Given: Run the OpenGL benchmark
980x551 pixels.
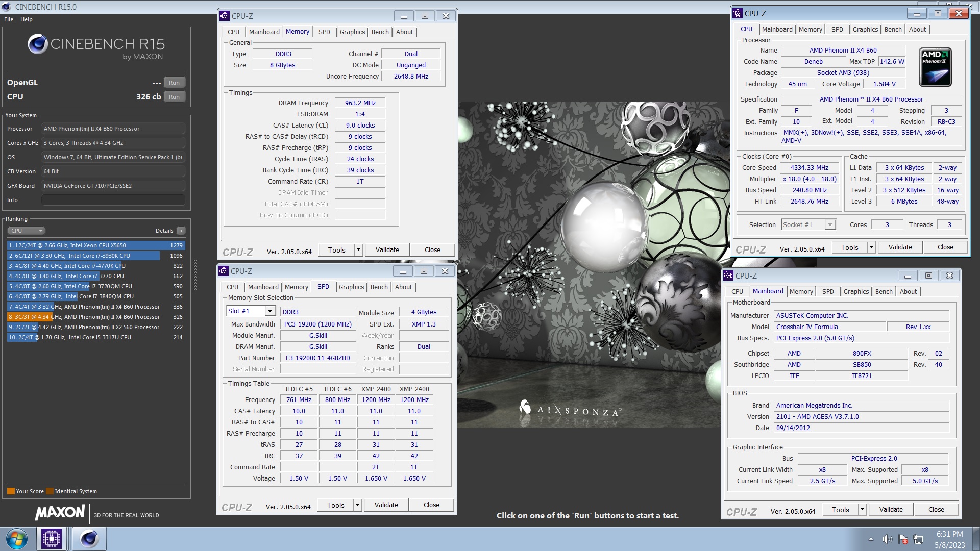Looking at the screenshot, I should point(175,83).
